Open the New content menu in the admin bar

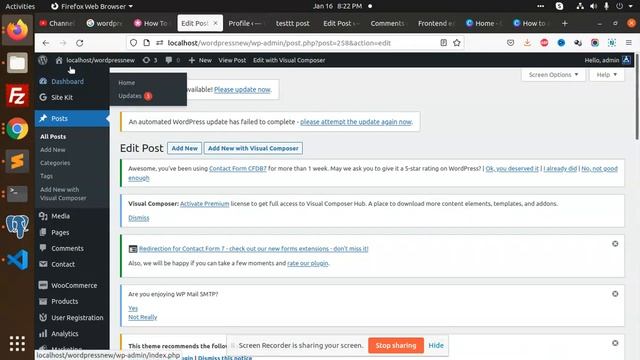(x=200, y=60)
